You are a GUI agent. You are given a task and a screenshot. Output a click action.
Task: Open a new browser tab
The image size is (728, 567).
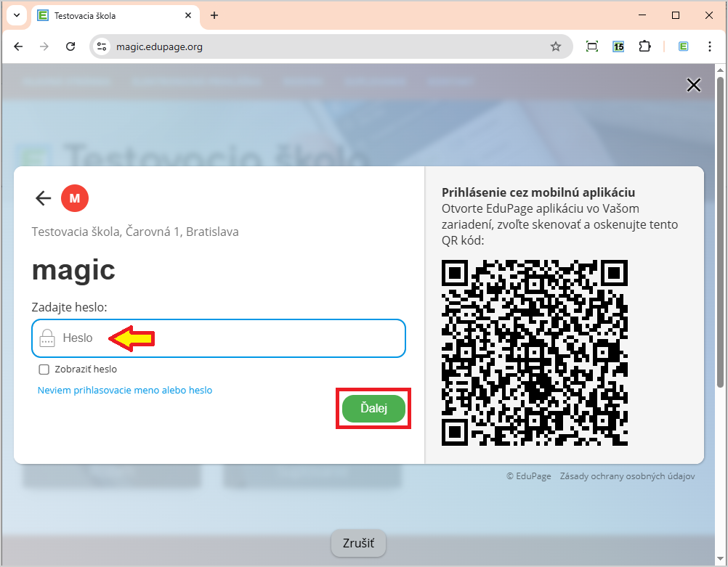tap(214, 15)
